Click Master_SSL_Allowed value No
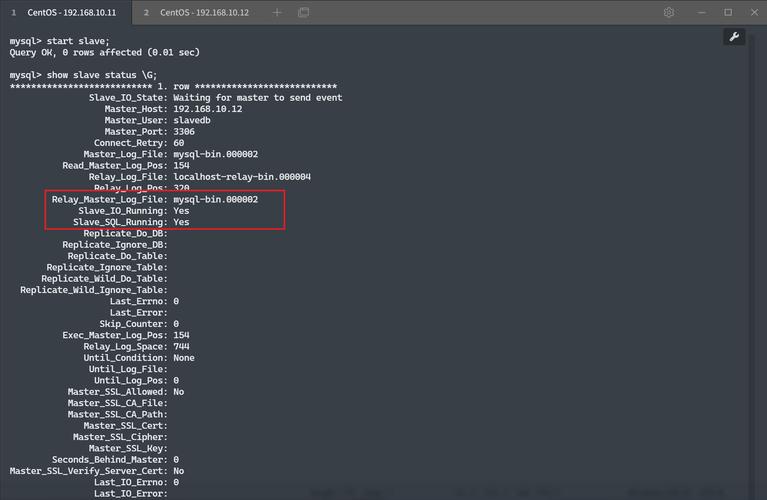 click(179, 391)
